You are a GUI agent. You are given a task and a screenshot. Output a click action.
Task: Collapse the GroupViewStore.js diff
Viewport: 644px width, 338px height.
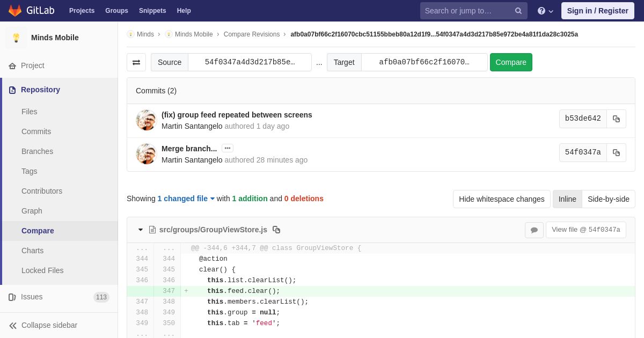pyautogui.click(x=141, y=230)
